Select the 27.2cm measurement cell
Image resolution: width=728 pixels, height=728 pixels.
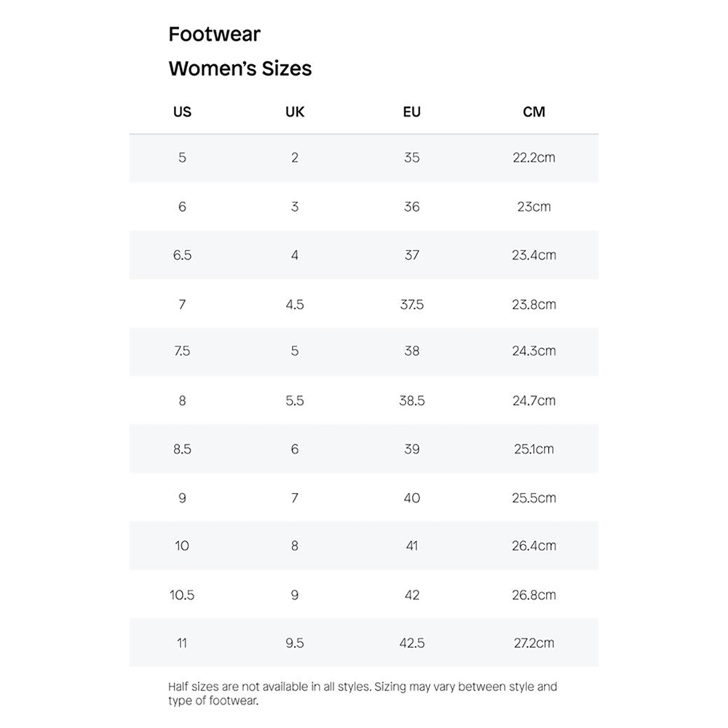[x=534, y=643]
